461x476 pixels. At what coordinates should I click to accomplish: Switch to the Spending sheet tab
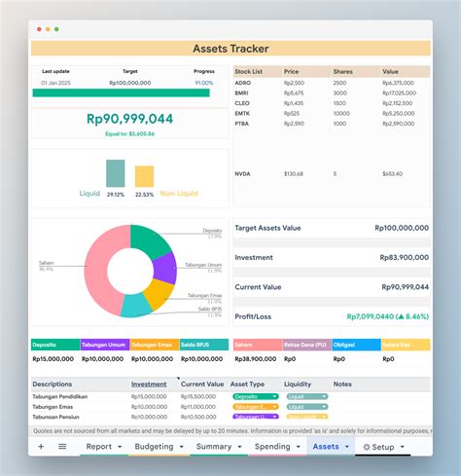(x=272, y=447)
